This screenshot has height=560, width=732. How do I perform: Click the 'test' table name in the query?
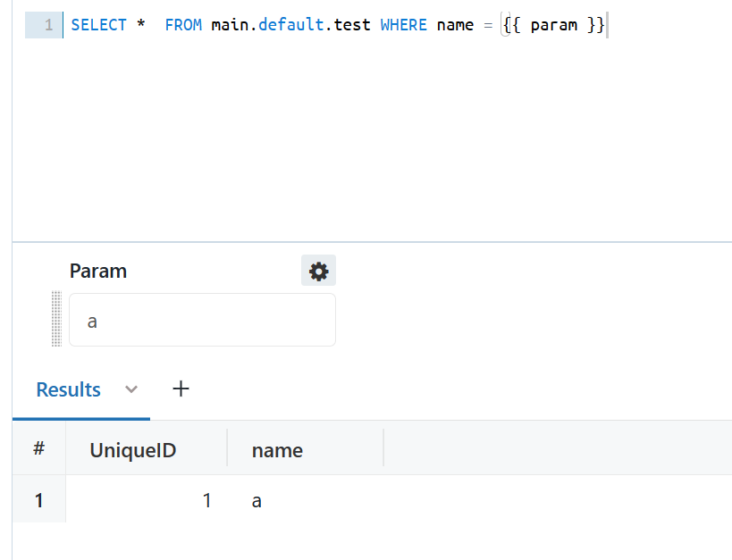coord(352,25)
